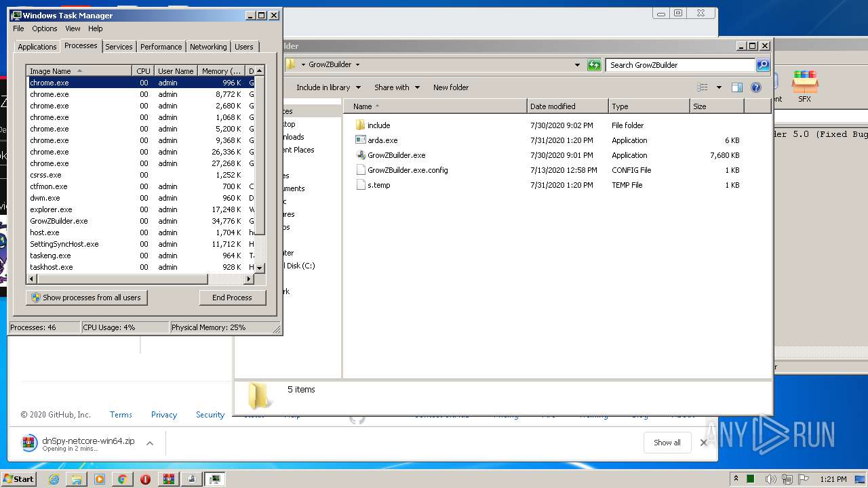
Task: Sort files by Date modified column
Action: [x=568, y=106]
